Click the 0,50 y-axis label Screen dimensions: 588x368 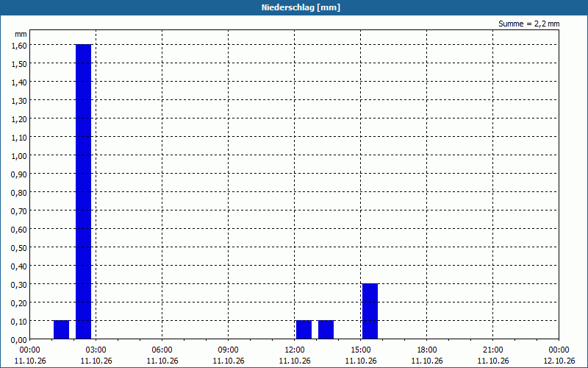19,248
